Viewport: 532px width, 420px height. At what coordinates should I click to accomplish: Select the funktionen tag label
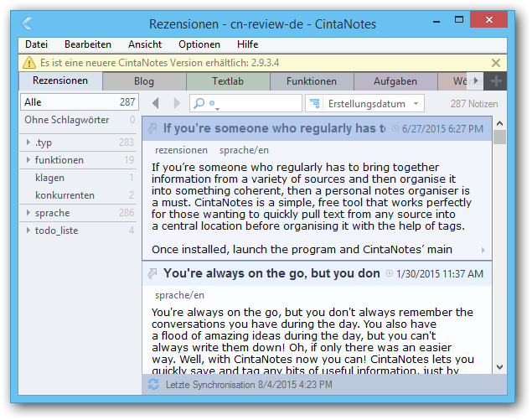(59, 160)
